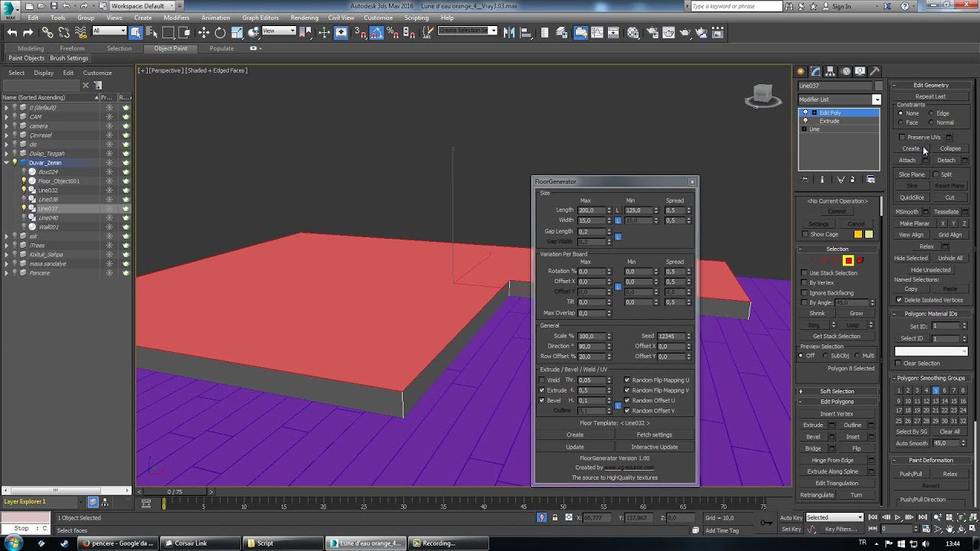
Task: Open the Render Setup teapot icon
Action: [x=652, y=32]
